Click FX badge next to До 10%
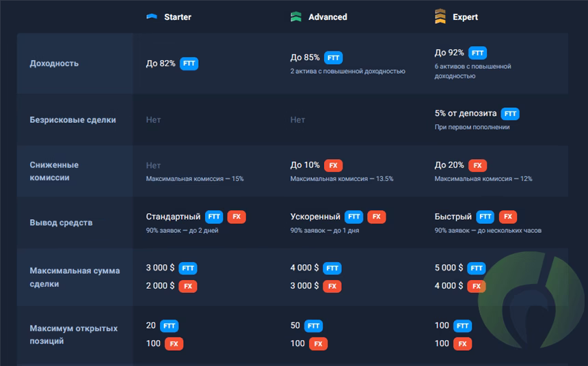588x366 pixels. pos(334,165)
